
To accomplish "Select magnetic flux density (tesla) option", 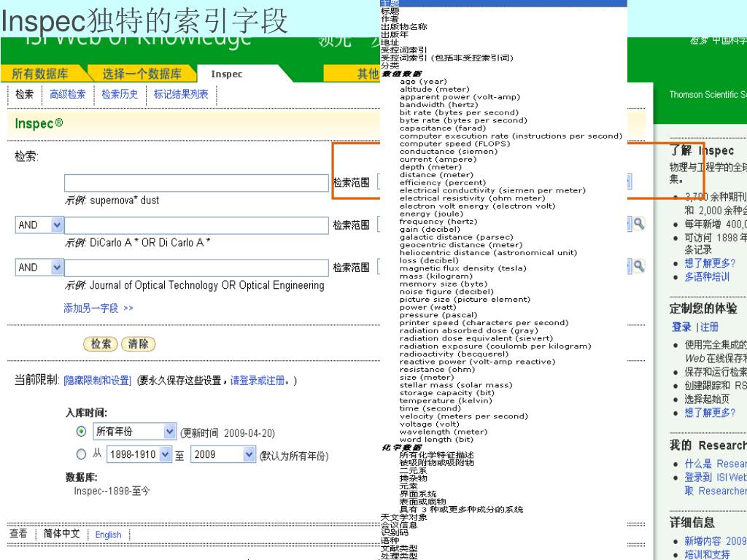I will 463,268.
